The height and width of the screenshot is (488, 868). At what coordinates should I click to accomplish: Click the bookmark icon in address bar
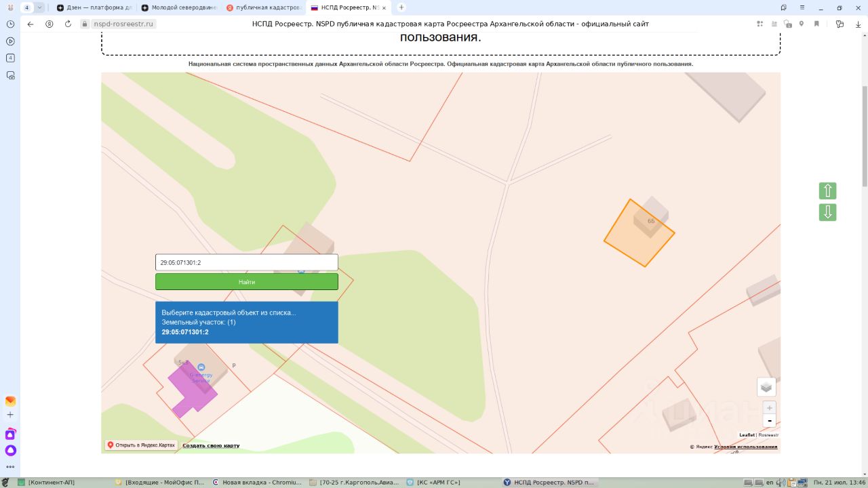tap(816, 24)
